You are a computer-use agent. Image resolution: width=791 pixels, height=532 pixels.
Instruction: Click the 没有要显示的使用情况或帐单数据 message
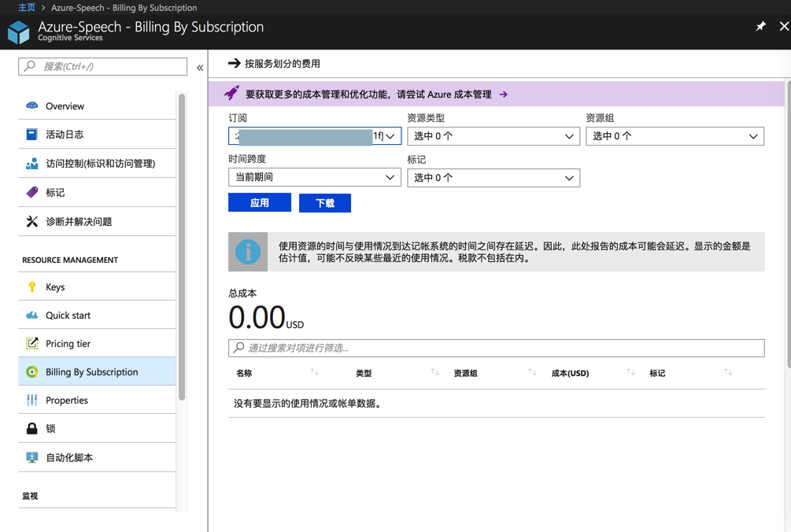[x=307, y=404]
